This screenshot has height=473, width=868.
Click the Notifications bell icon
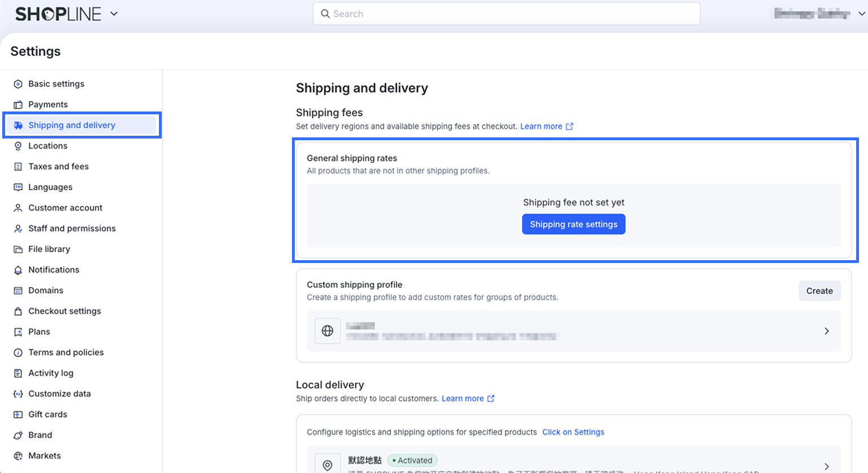[x=18, y=270]
